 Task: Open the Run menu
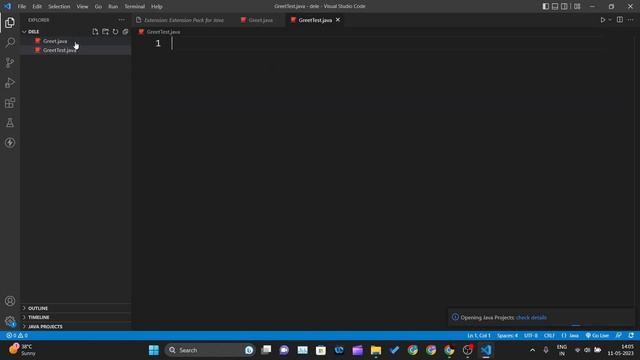click(113, 6)
